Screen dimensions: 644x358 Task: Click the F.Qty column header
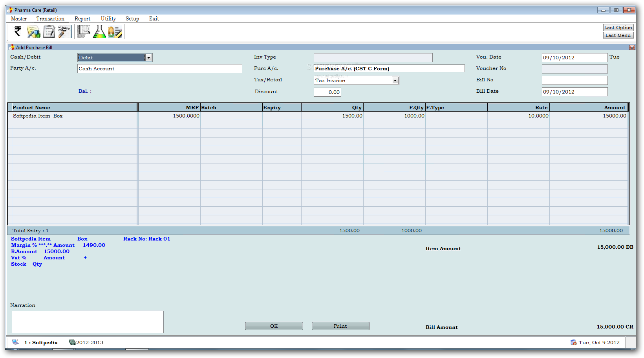click(394, 108)
